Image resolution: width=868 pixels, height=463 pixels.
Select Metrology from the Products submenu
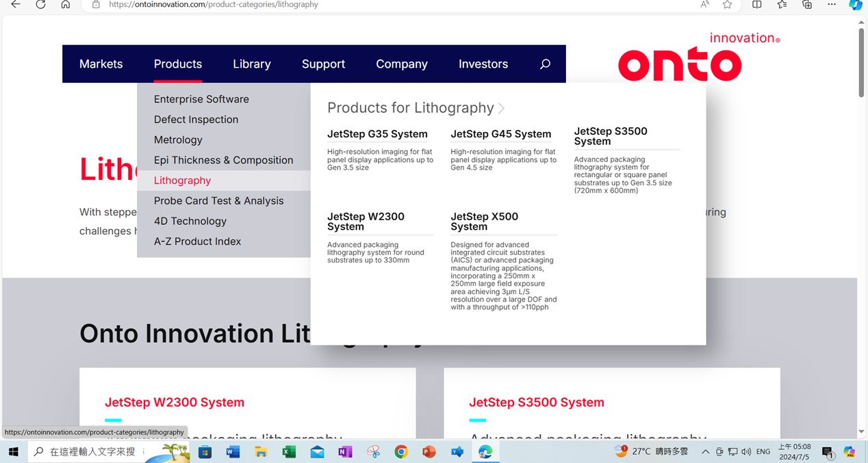178,140
